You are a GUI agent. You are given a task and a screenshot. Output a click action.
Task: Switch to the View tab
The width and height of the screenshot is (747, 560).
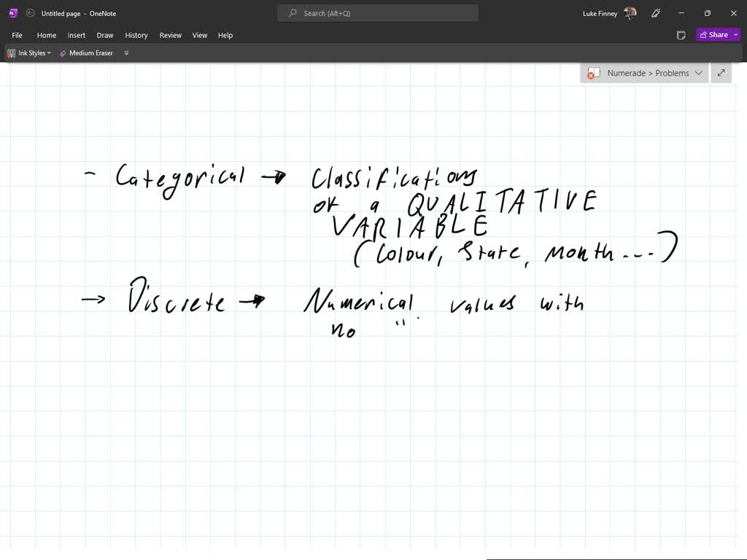[200, 35]
